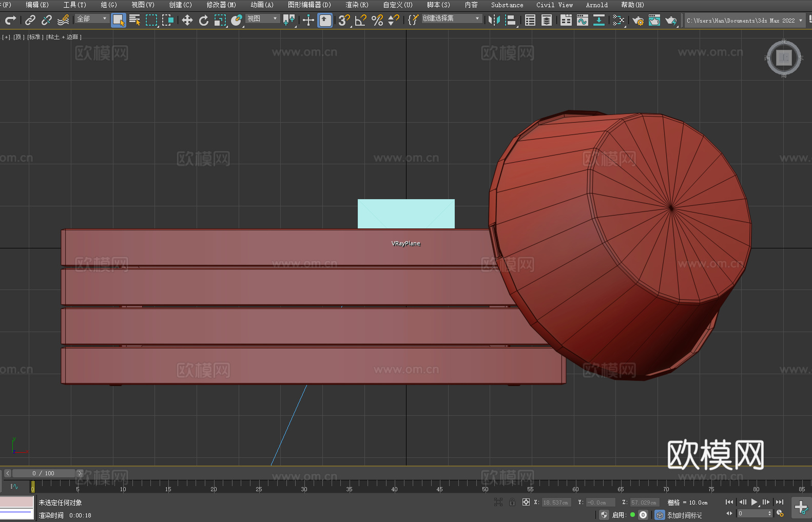The width and height of the screenshot is (812, 522).
Task: Click the ViewCube top face
Action: pyautogui.click(x=784, y=57)
